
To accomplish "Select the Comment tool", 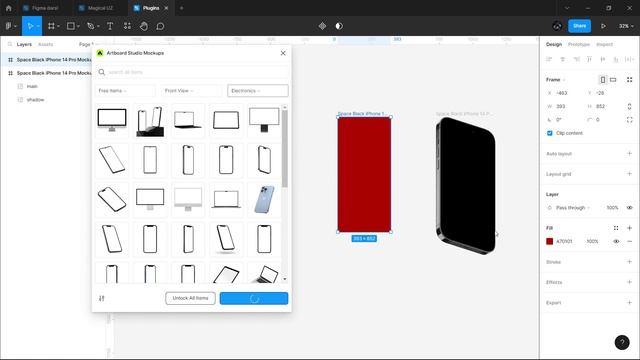I will pos(160,26).
